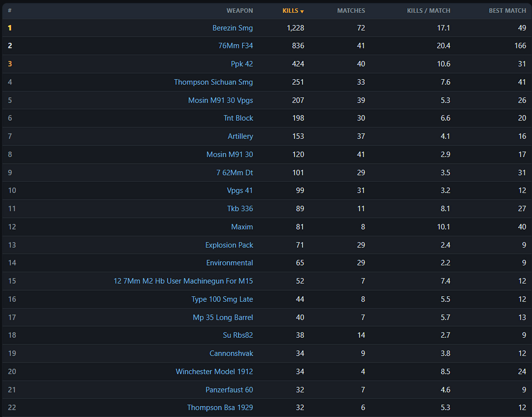Screen dimensions: 532x417
Task: Open the Thompson Sichuan Smg link
Action: click(x=213, y=82)
